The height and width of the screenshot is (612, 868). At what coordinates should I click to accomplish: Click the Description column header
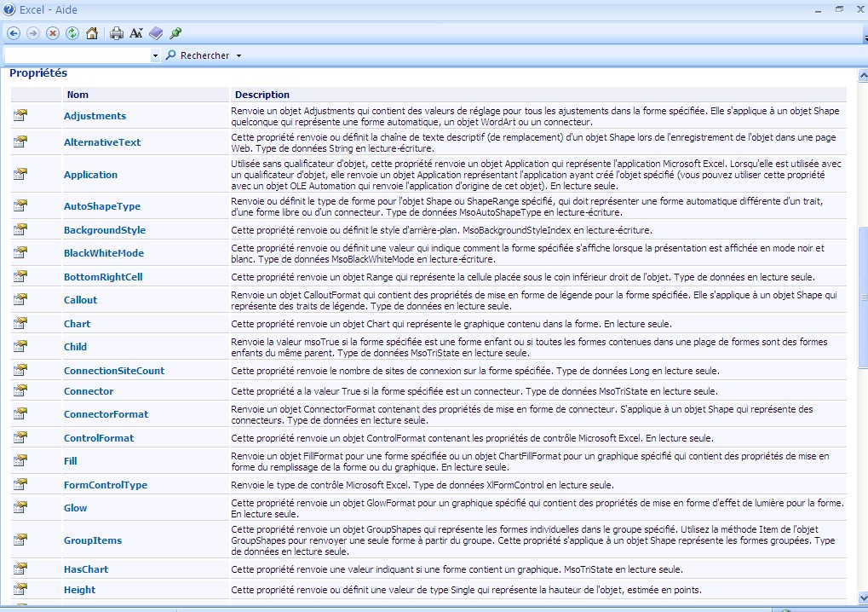coord(262,95)
